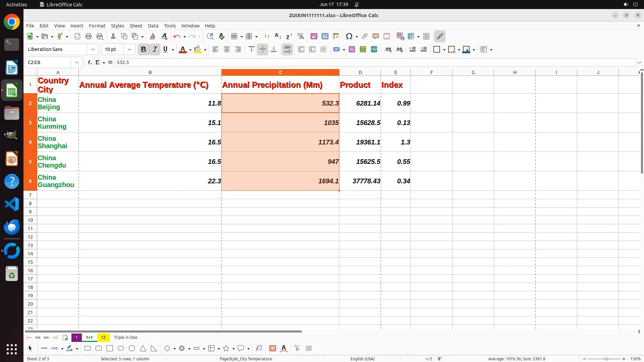
Task: Toggle the Wrap Text button
Action: coord(287,49)
